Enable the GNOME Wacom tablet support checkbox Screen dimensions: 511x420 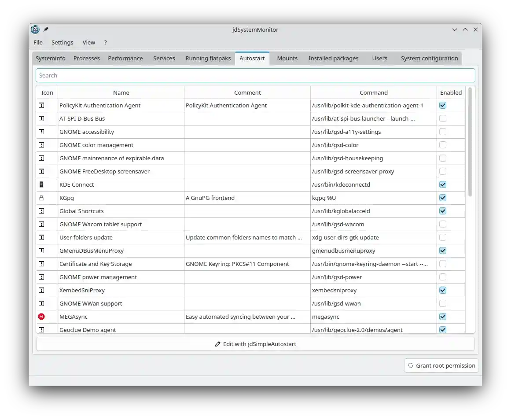tap(443, 224)
